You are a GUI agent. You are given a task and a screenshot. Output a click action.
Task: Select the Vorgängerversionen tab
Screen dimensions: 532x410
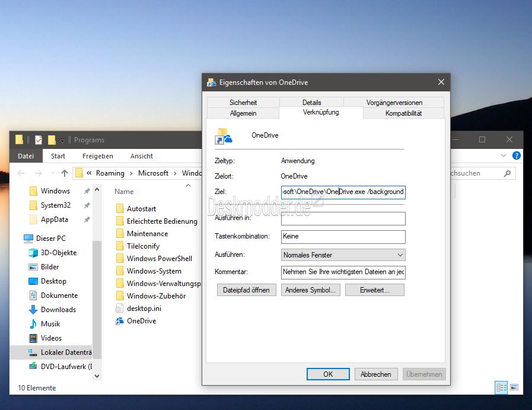click(394, 103)
